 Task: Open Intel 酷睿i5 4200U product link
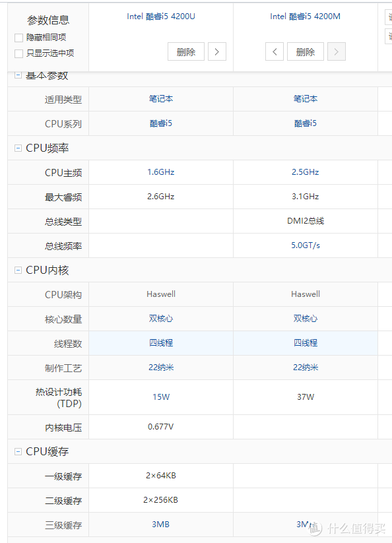161,16
